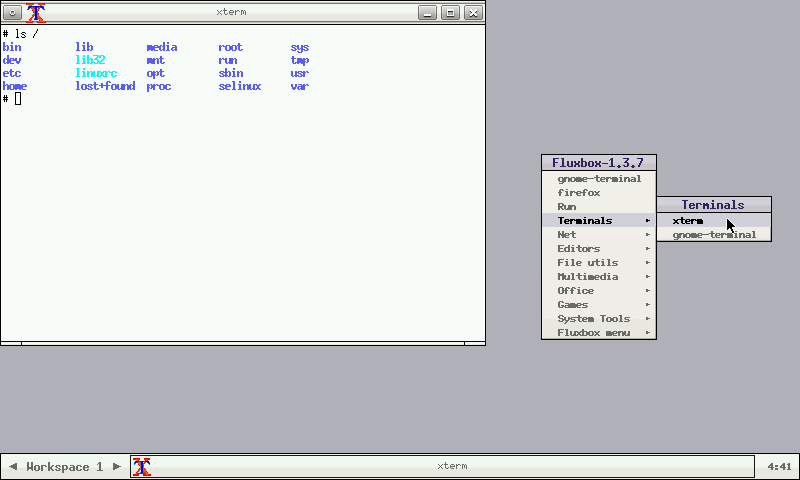Click the 'proc' directory name in terminal

click(x=159, y=86)
